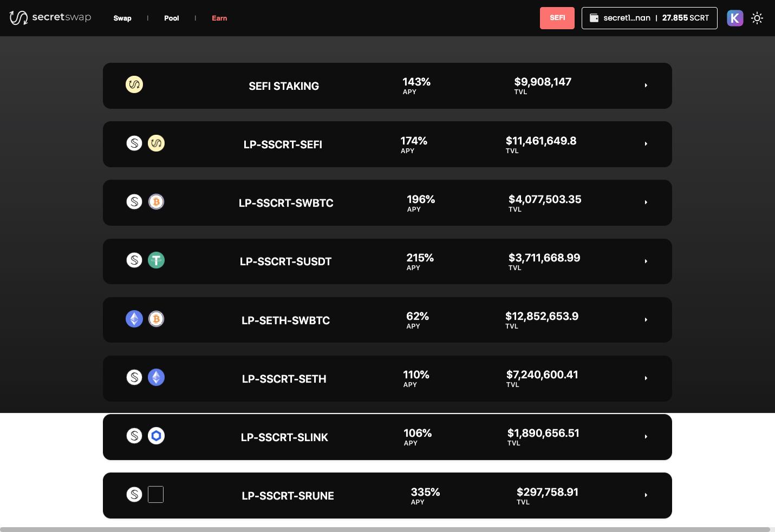Click the Ethereum icon in LP-SETH-SWBTC pair
The width and height of the screenshot is (775, 532).
click(x=134, y=319)
